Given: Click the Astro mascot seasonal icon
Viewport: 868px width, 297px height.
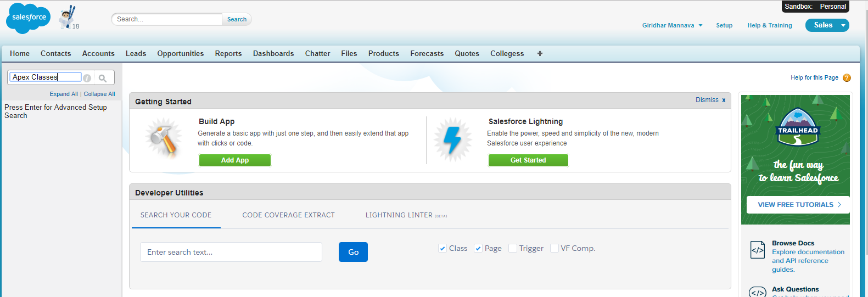Looking at the screenshot, I should coord(68,17).
